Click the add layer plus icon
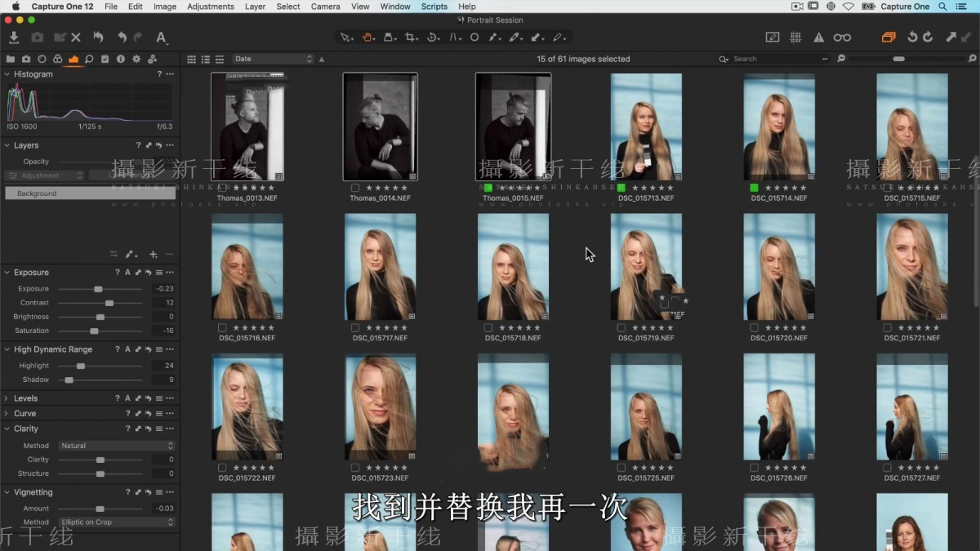Viewport: 980px width, 551px height. point(153,255)
